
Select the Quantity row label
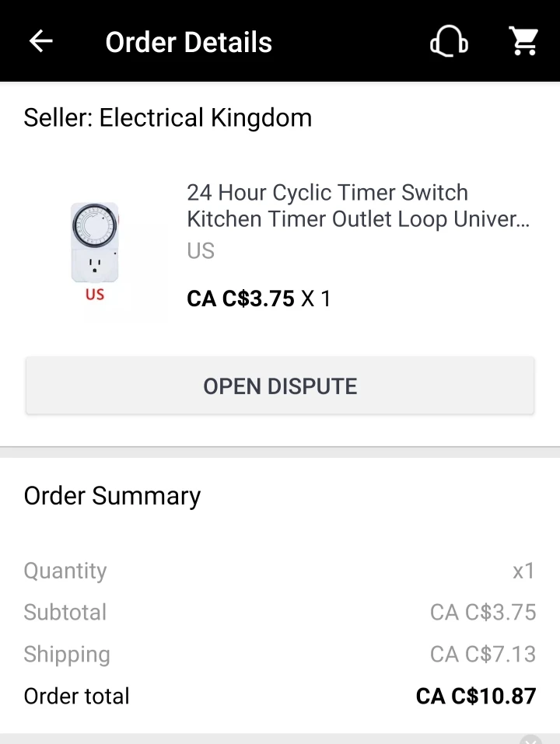tap(65, 571)
